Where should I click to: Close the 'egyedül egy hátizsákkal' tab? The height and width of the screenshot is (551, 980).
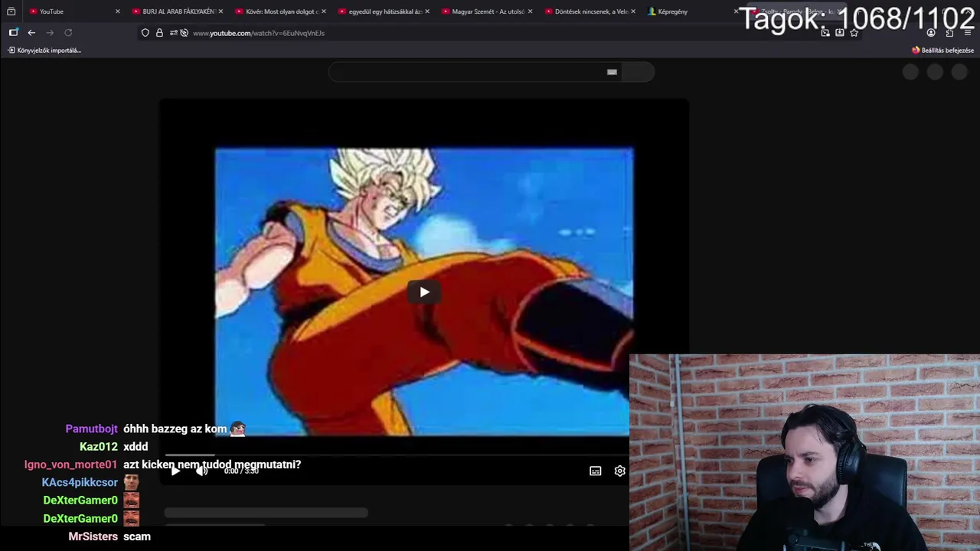click(x=427, y=11)
